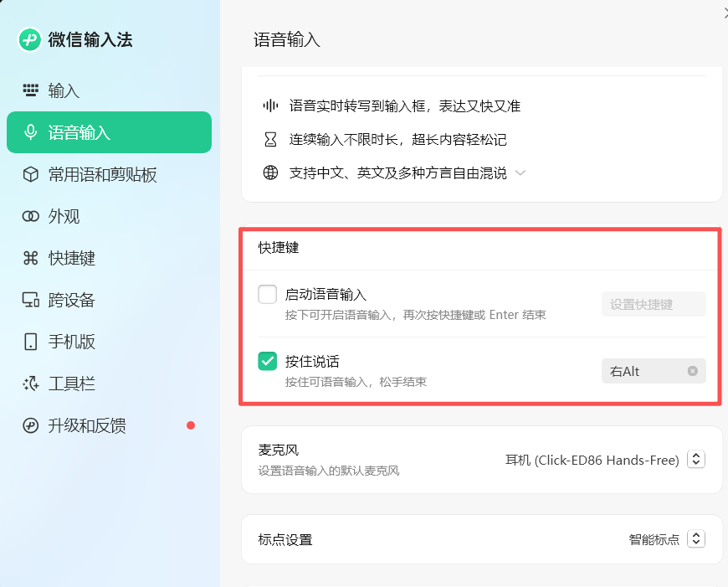The width and height of the screenshot is (728, 587).
Task: Open the 跨设备 section
Action: pos(109,300)
